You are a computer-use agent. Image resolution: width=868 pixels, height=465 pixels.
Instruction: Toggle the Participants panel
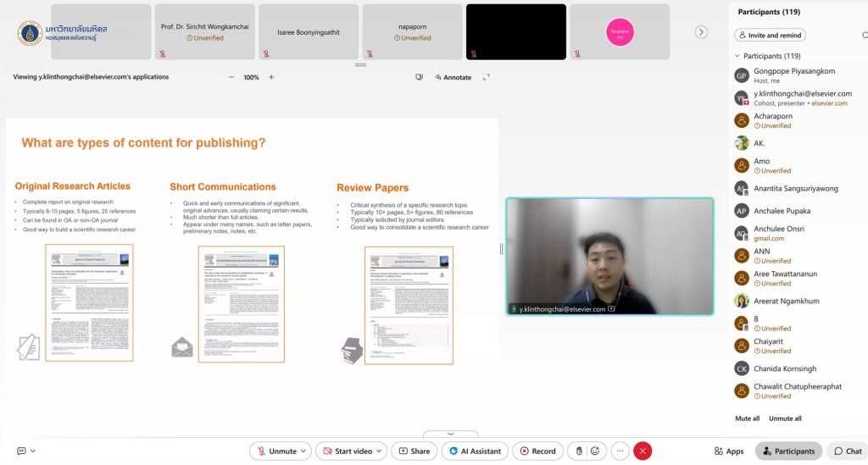tap(788, 451)
